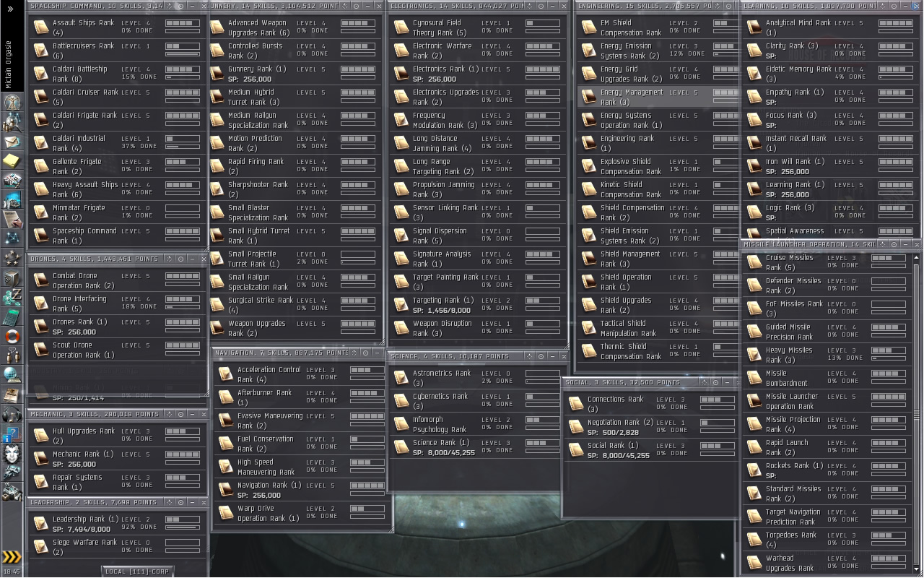
Task: Open the headphones jukebox icon
Action: [12, 414]
